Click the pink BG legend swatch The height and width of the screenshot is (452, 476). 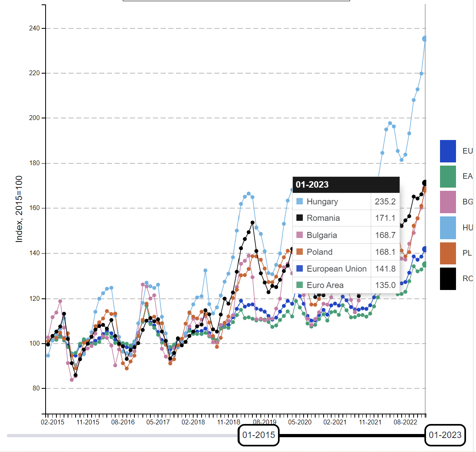pos(448,202)
